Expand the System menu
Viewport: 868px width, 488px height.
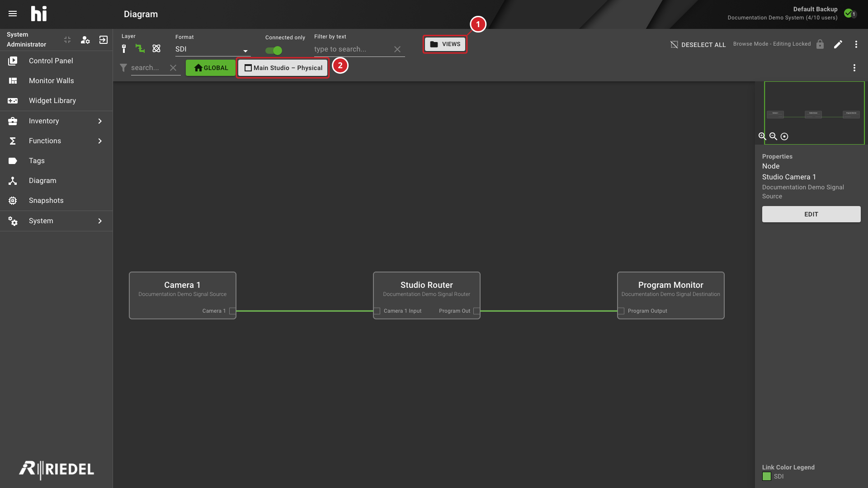(56, 221)
